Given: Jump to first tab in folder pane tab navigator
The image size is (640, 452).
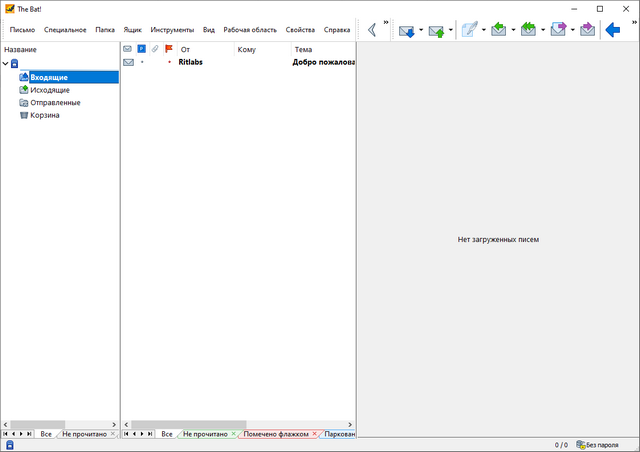Looking at the screenshot, I should [x=5, y=434].
